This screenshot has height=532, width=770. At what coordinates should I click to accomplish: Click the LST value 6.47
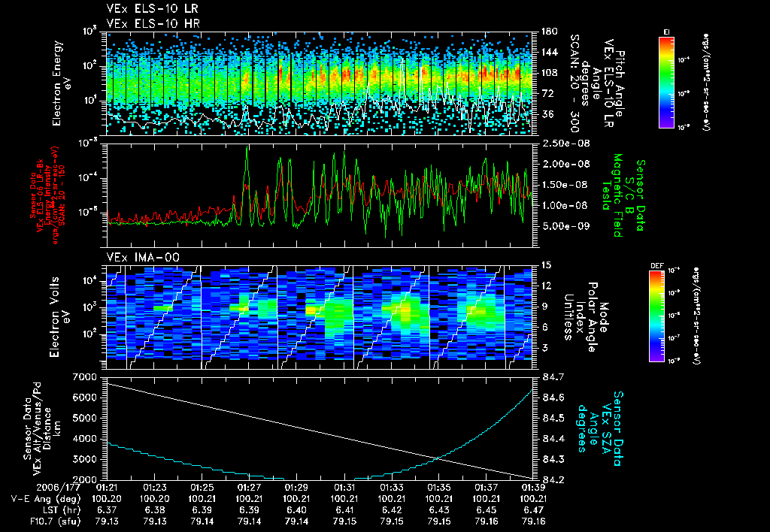click(x=533, y=510)
